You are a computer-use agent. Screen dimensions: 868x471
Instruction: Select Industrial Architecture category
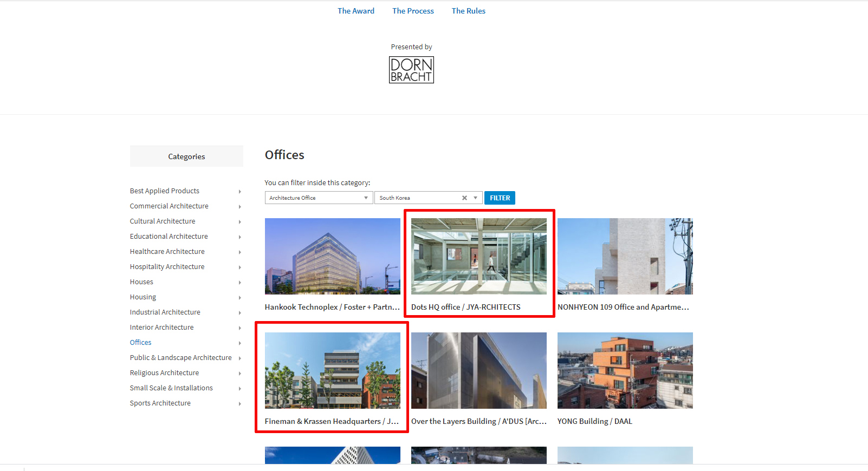(165, 312)
